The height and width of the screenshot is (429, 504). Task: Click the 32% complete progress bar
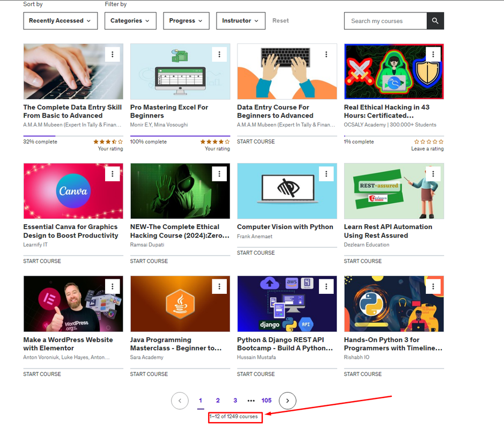[x=73, y=136]
